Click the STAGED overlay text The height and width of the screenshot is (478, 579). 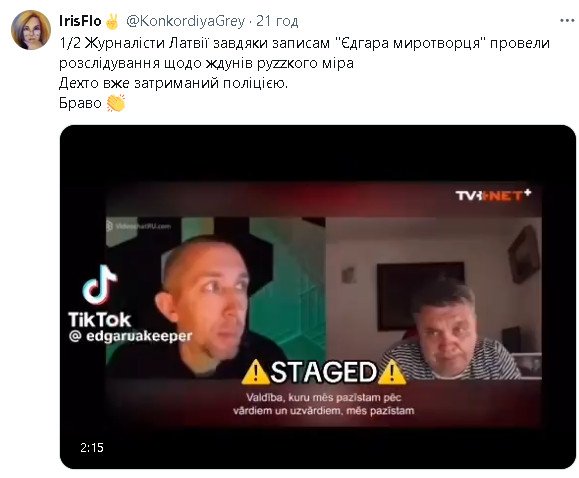(x=324, y=372)
